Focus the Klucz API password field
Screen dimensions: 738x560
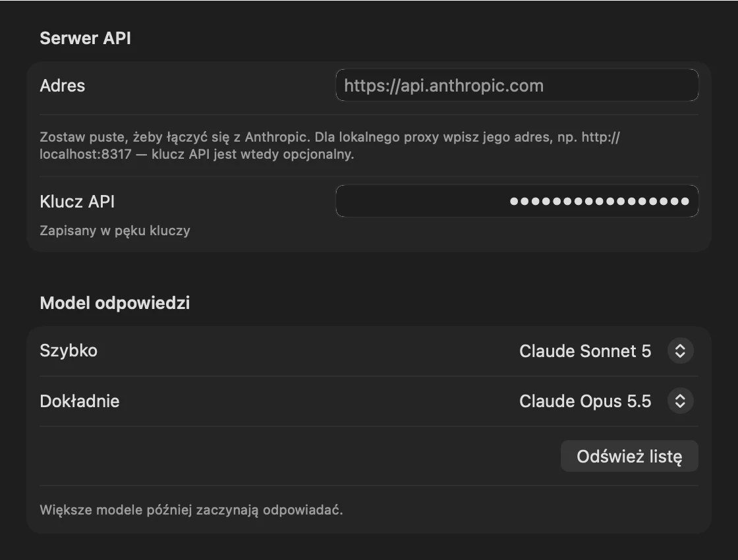(517, 201)
